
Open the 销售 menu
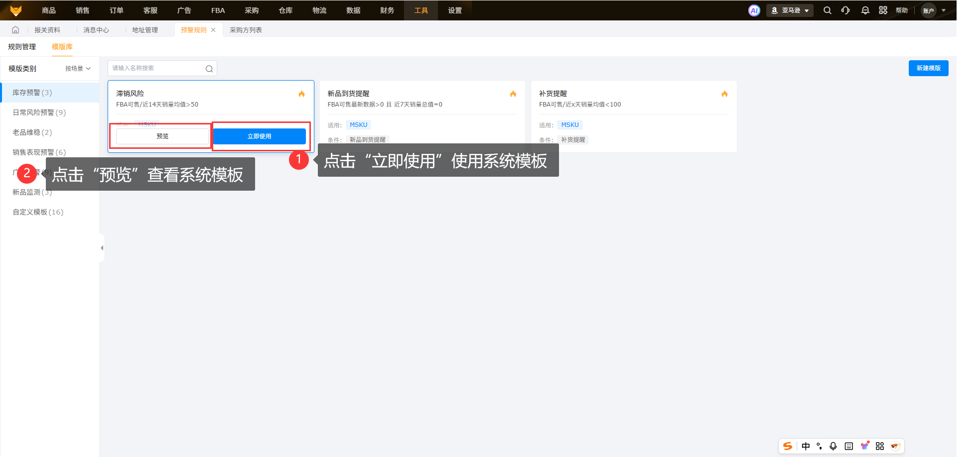tap(83, 10)
